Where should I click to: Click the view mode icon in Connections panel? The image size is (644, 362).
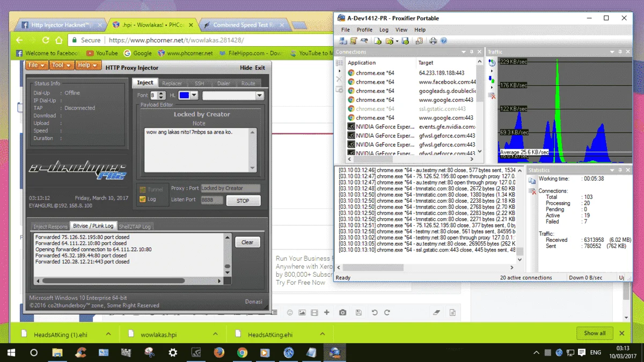[339, 63]
